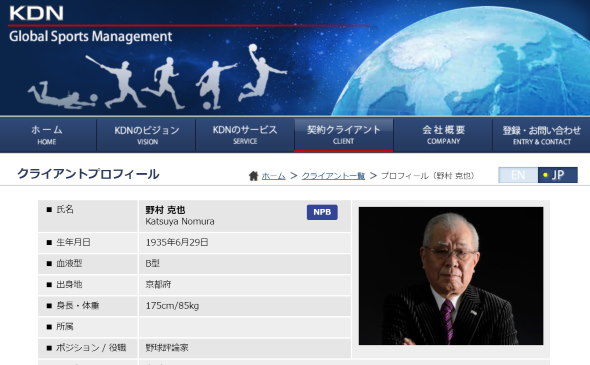Open the ホーム HOME menu item
The image size is (590, 365).
tap(48, 135)
